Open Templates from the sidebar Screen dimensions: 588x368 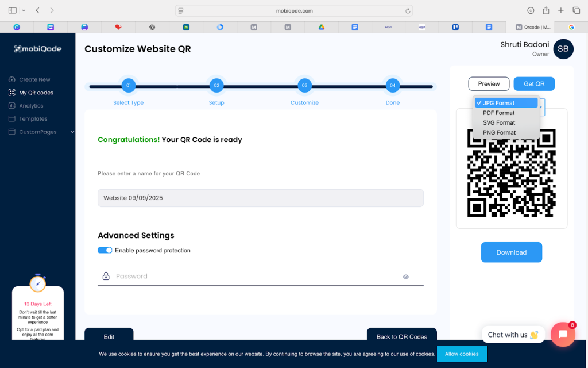click(x=33, y=119)
